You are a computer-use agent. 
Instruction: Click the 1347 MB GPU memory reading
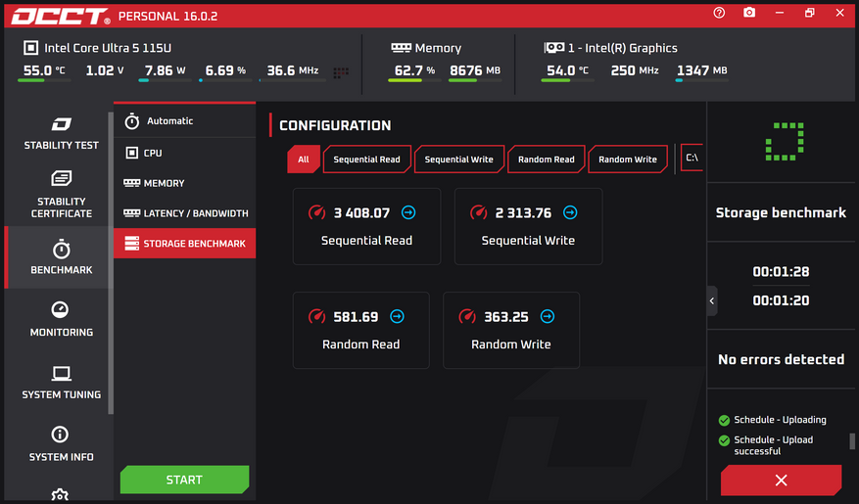pyautogui.click(x=701, y=70)
